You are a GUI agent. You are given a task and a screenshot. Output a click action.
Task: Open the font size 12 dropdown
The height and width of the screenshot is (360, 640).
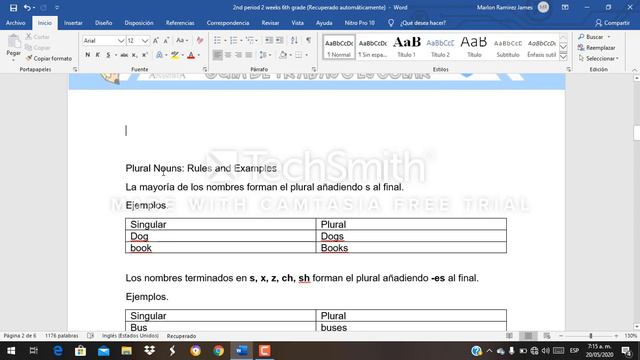[145, 40]
